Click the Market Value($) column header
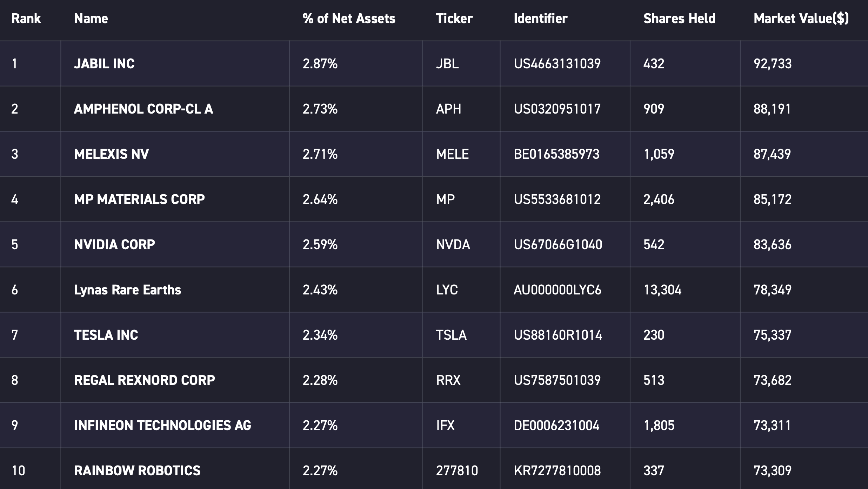Image resolution: width=868 pixels, height=489 pixels. [801, 19]
